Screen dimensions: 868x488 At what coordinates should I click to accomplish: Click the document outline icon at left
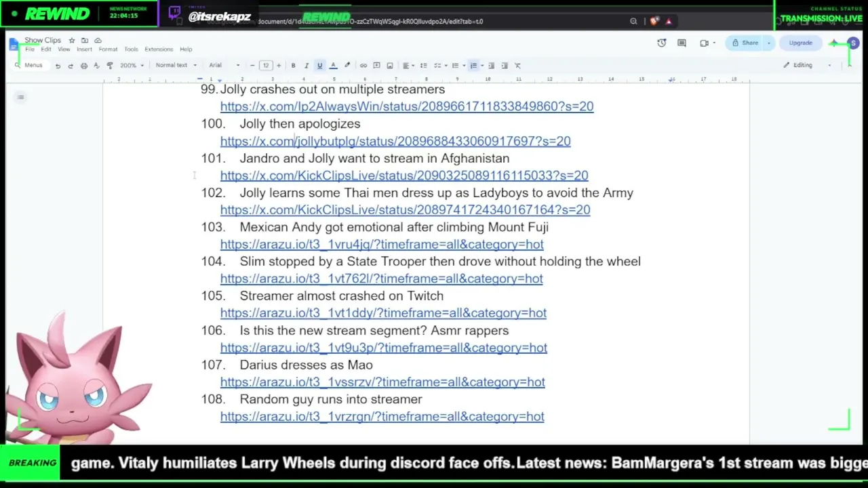click(20, 97)
